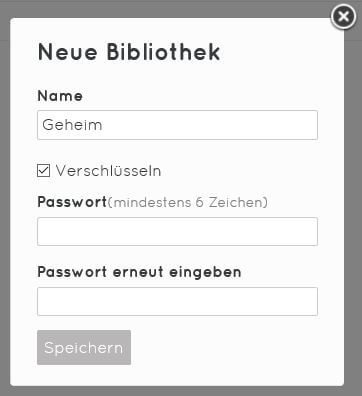Viewport: 362px width, 396px height.
Task: Click the Neue Bibliothek heading
Action: pos(129,52)
